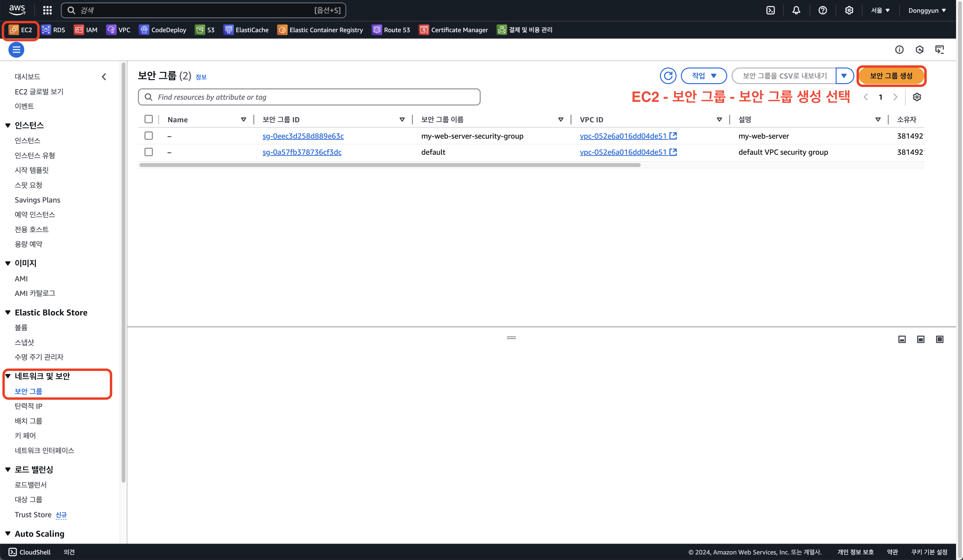Open the notifications bell

click(796, 10)
